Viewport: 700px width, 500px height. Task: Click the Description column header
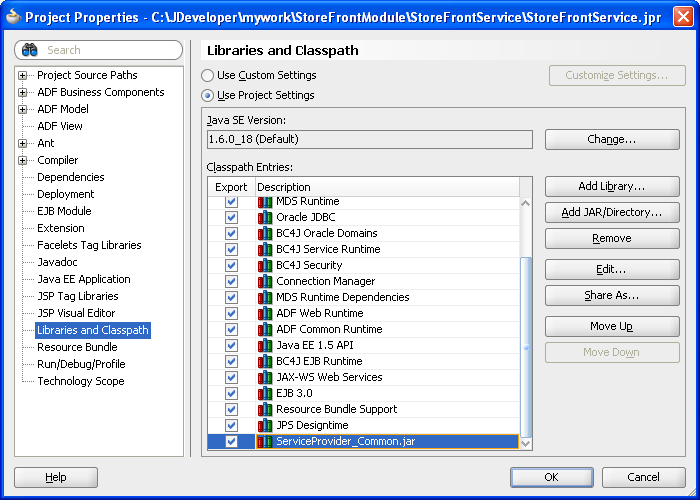click(388, 187)
